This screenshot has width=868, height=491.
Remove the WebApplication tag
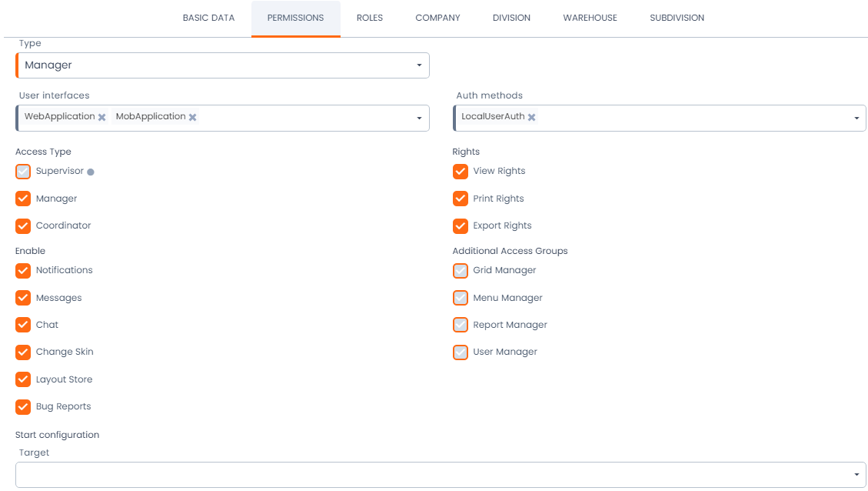[x=101, y=117]
